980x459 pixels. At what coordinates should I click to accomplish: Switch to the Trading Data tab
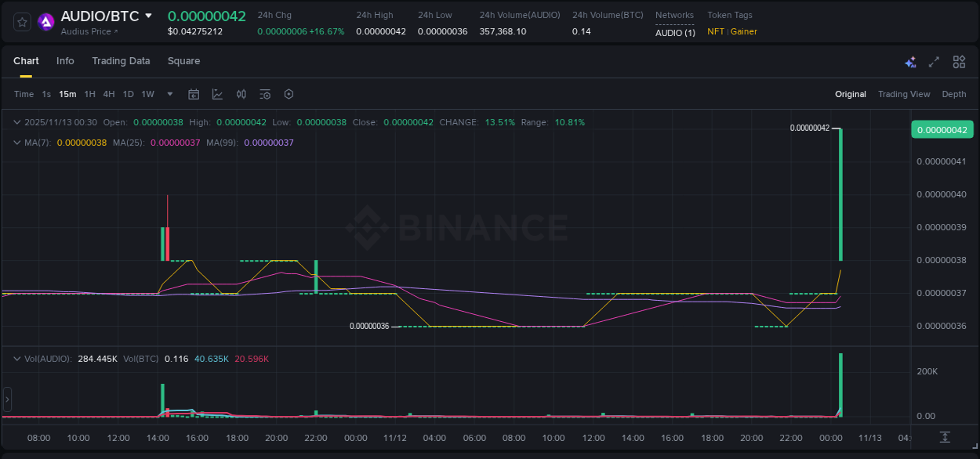(121, 61)
